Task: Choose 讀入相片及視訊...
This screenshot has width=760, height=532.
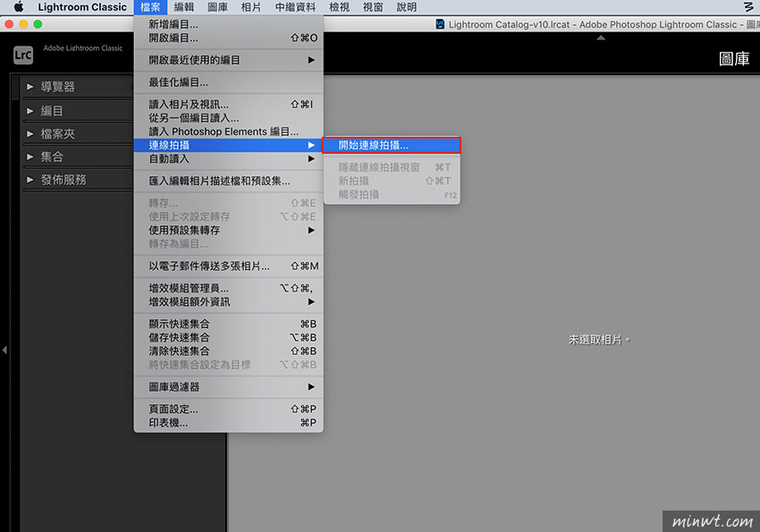Action: (x=228, y=105)
